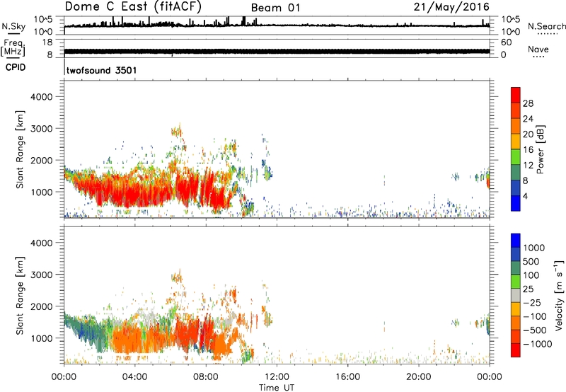Select the 4000 tick on the power panel

(41, 97)
